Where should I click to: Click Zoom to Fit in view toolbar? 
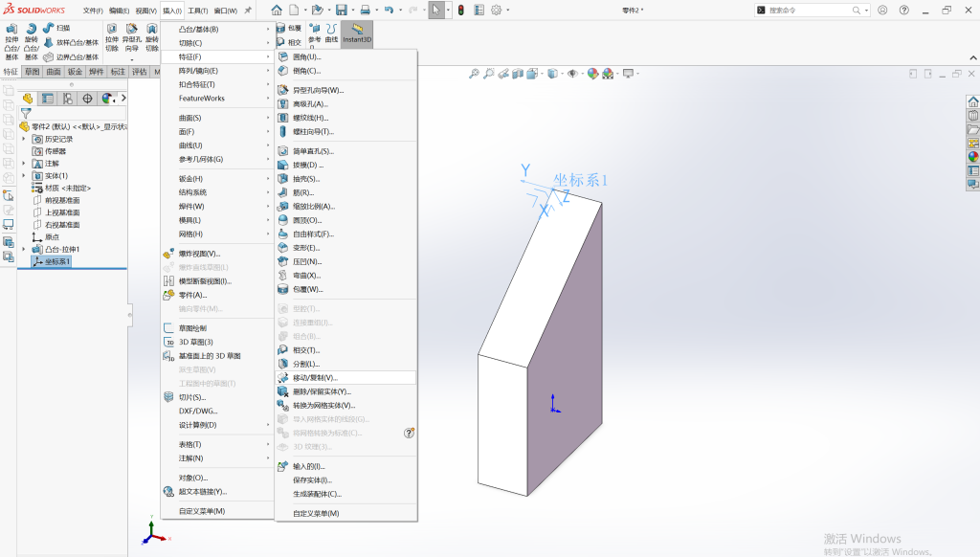click(475, 74)
